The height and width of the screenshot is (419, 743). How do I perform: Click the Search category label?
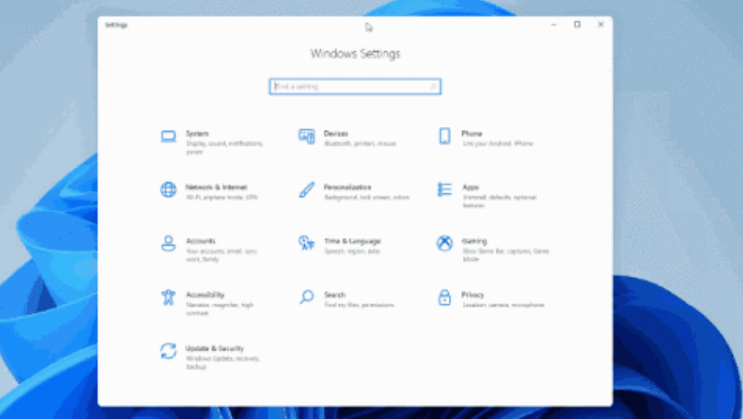(335, 295)
